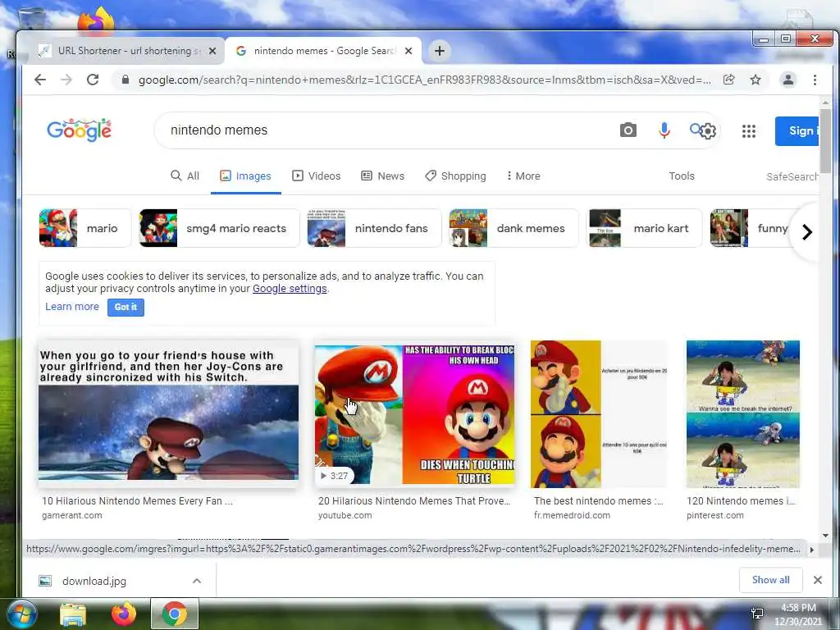This screenshot has width=840, height=630.
Task: Close the URL Shortener tab
Action: (212, 51)
